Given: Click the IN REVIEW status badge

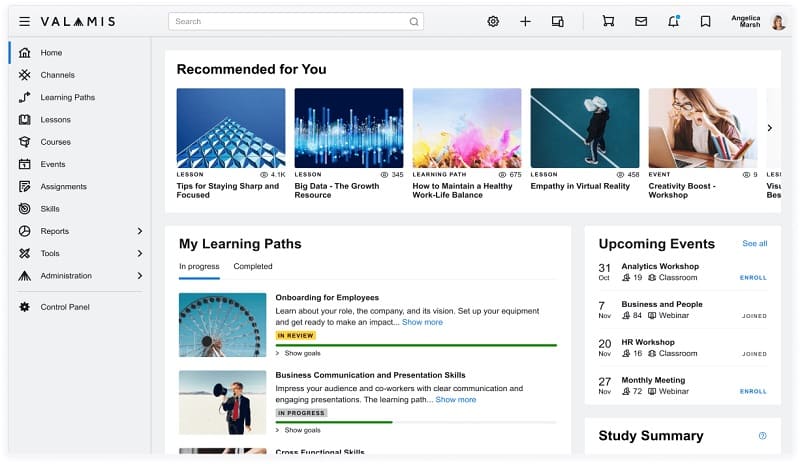Looking at the screenshot, I should click(295, 335).
